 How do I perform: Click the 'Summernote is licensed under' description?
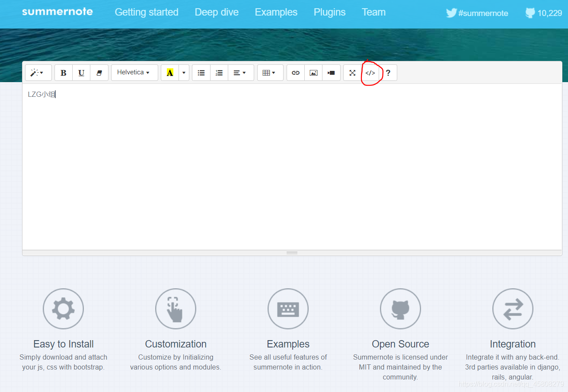pyautogui.click(x=401, y=367)
